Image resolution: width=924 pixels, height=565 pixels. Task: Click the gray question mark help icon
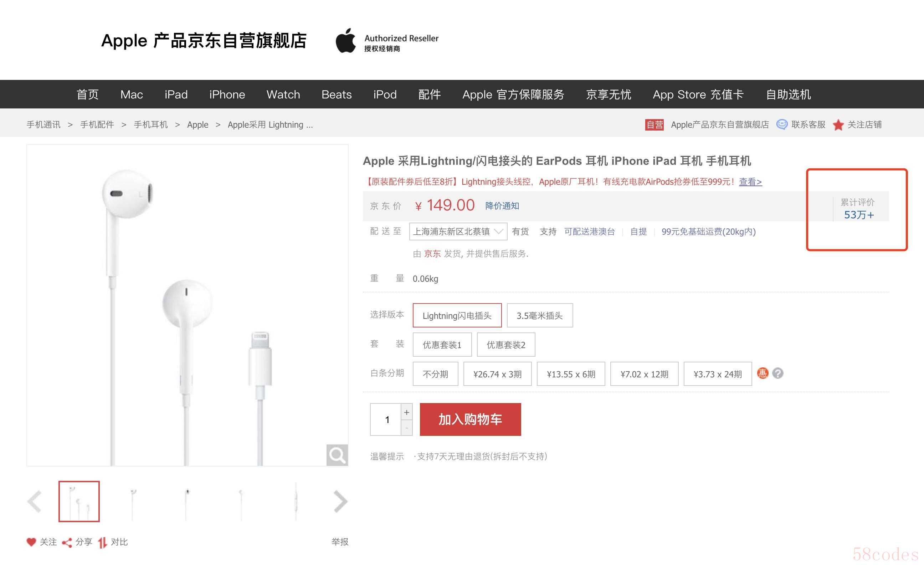pyautogui.click(x=778, y=373)
